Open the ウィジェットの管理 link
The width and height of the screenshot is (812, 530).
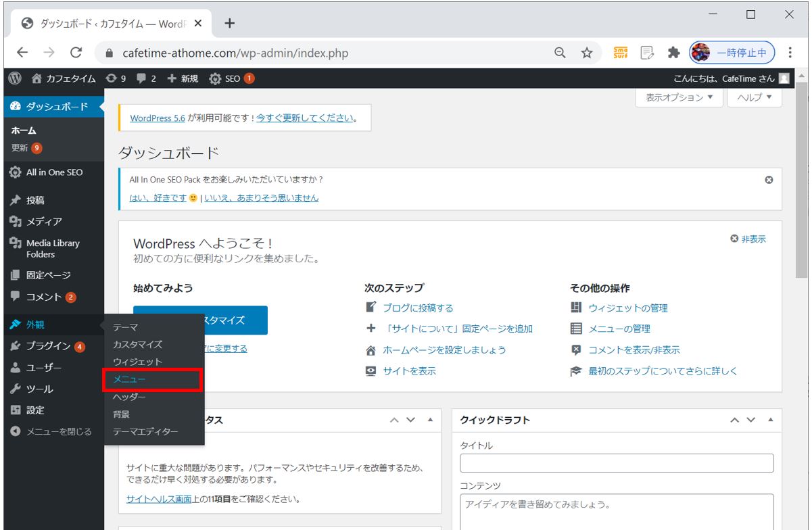coord(627,308)
